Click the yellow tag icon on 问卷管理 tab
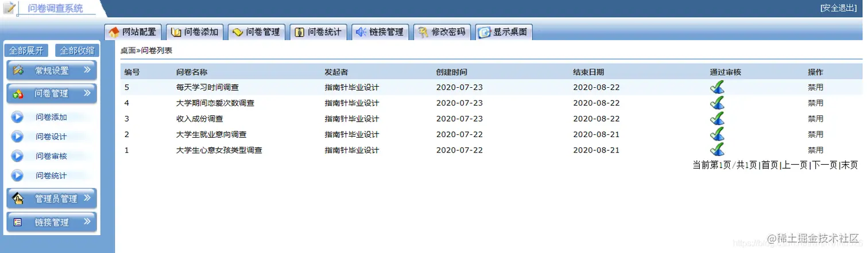The width and height of the screenshot is (868, 253). [238, 32]
